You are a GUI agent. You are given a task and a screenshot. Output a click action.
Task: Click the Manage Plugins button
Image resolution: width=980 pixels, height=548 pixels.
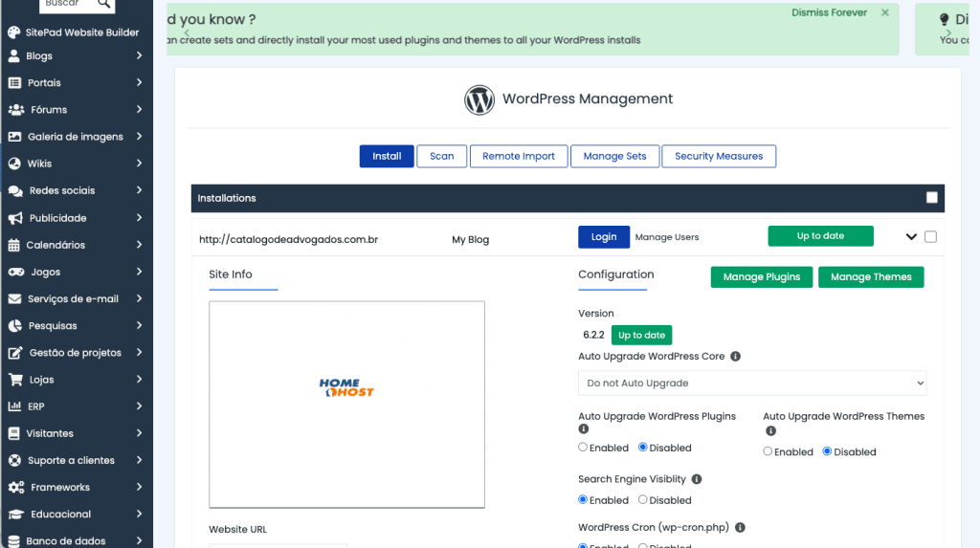pyautogui.click(x=761, y=276)
